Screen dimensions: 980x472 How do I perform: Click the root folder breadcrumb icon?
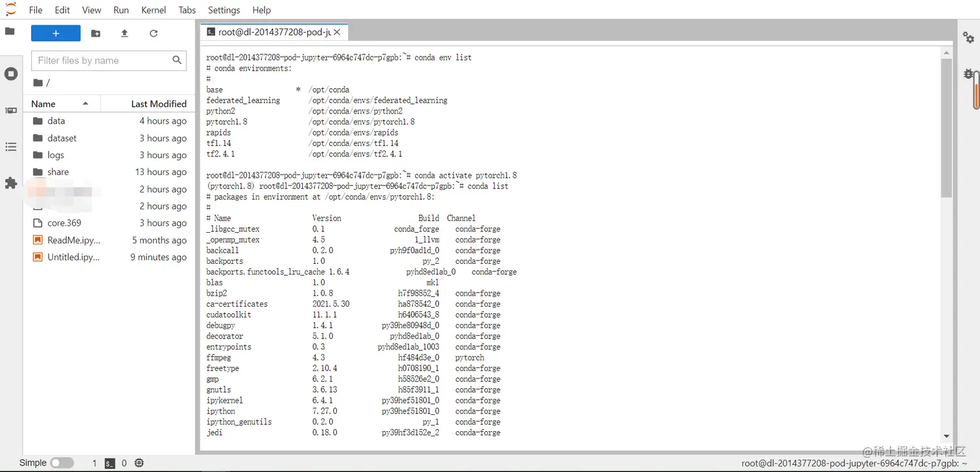(x=38, y=82)
